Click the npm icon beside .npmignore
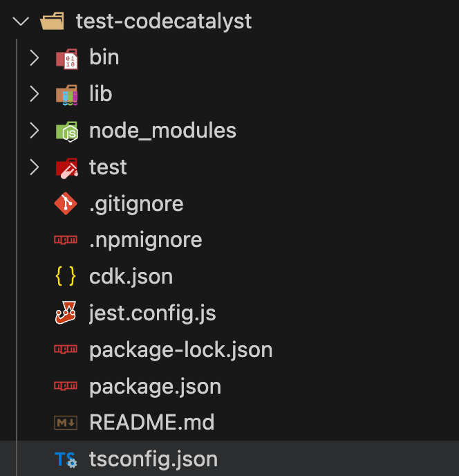Screen dimensions: 459x476 [x=66, y=240]
